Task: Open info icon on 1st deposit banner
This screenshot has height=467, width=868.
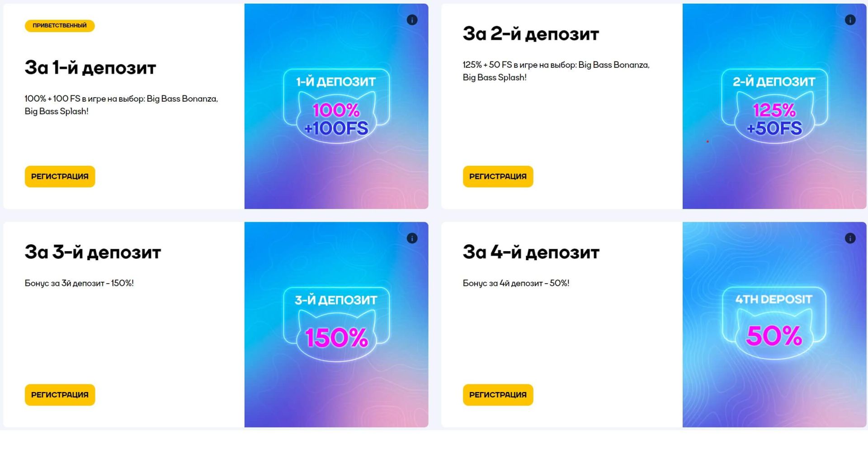Action: click(x=412, y=20)
